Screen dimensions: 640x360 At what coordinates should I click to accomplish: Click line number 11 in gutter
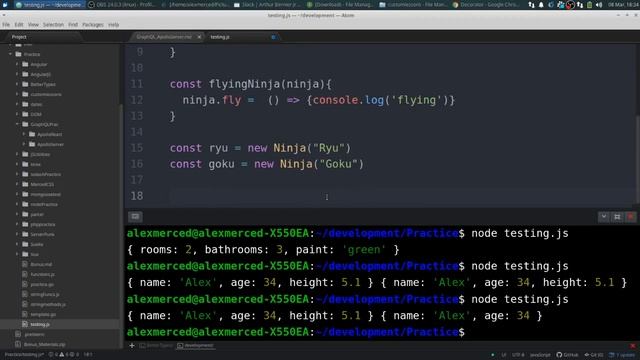pyautogui.click(x=137, y=84)
